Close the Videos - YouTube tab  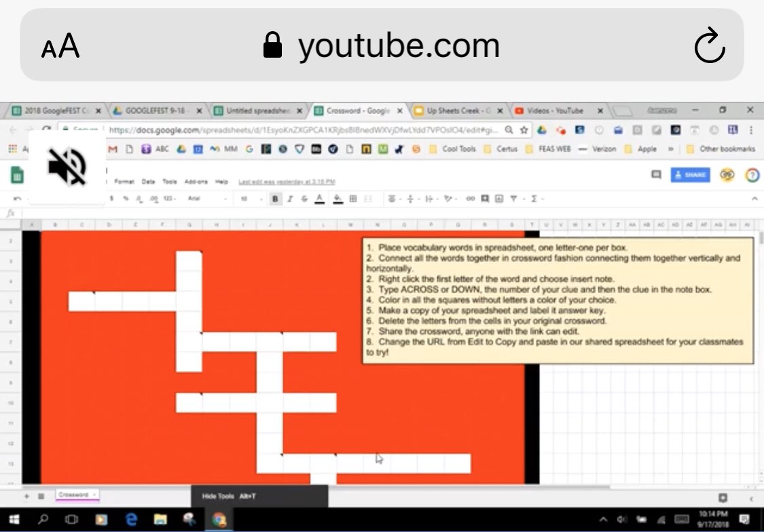pyautogui.click(x=600, y=111)
